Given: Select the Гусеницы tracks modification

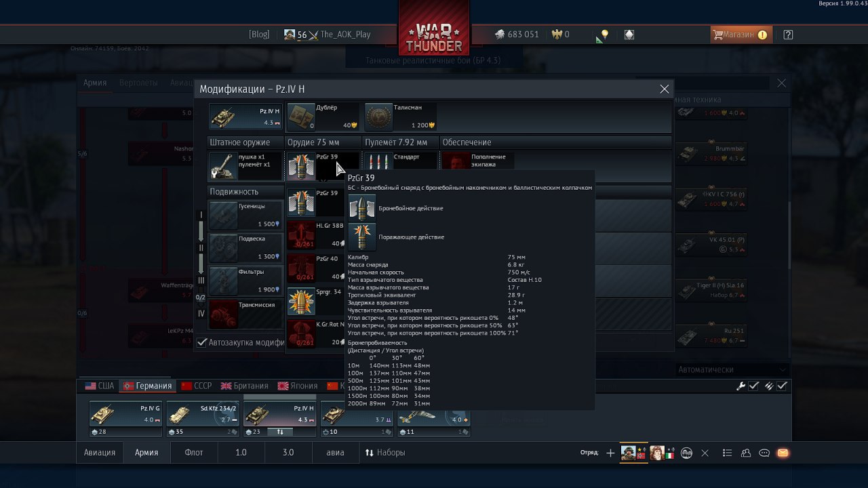Looking at the screenshot, I should (245, 215).
